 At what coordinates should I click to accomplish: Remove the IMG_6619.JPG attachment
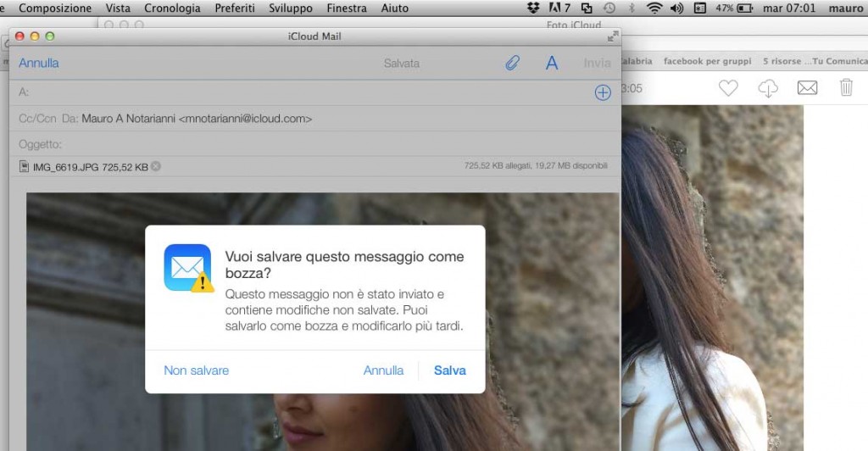[156, 166]
